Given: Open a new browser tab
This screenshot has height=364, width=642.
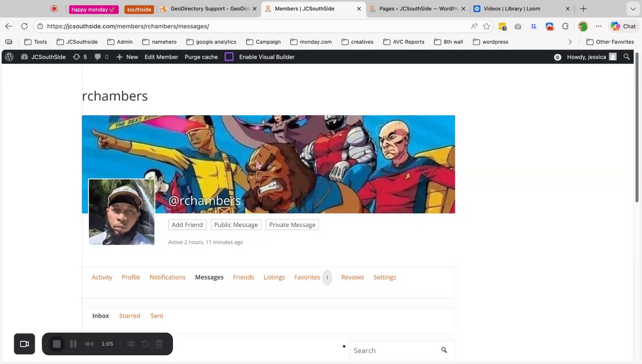Looking at the screenshot, I should coord(583,9).
